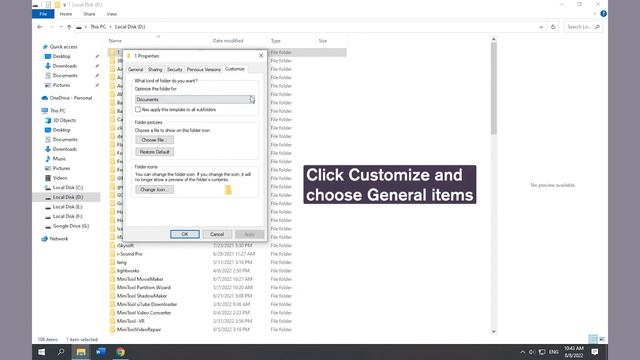
Task: Switch to the Home ribbon tab
Action: point(66,14)
